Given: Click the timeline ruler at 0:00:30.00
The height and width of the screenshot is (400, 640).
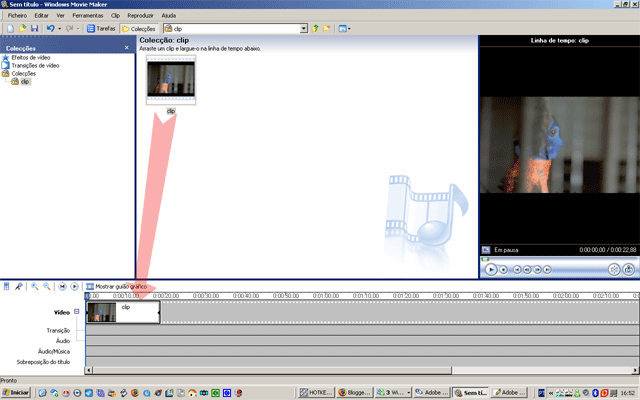Looking at the screenshot, I should 206,296.
